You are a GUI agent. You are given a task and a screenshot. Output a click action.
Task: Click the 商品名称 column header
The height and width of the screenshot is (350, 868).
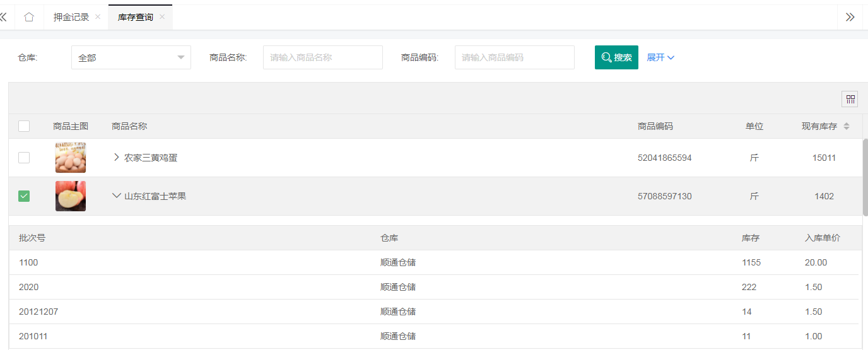[129, 126]
